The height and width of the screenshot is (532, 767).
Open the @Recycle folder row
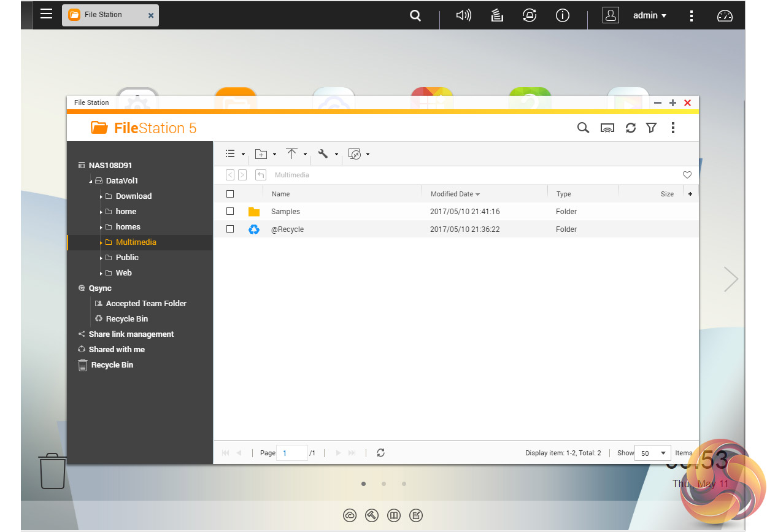tap(456, 229)
